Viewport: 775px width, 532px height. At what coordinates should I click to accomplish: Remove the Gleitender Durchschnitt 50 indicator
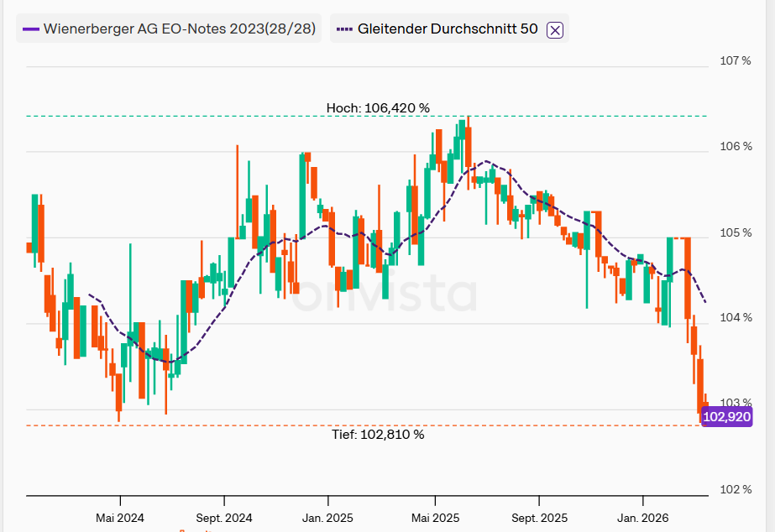(554, 30)
